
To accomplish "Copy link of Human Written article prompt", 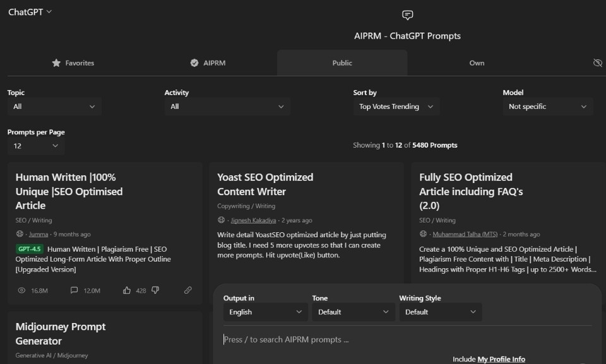I will coord(188,290).
